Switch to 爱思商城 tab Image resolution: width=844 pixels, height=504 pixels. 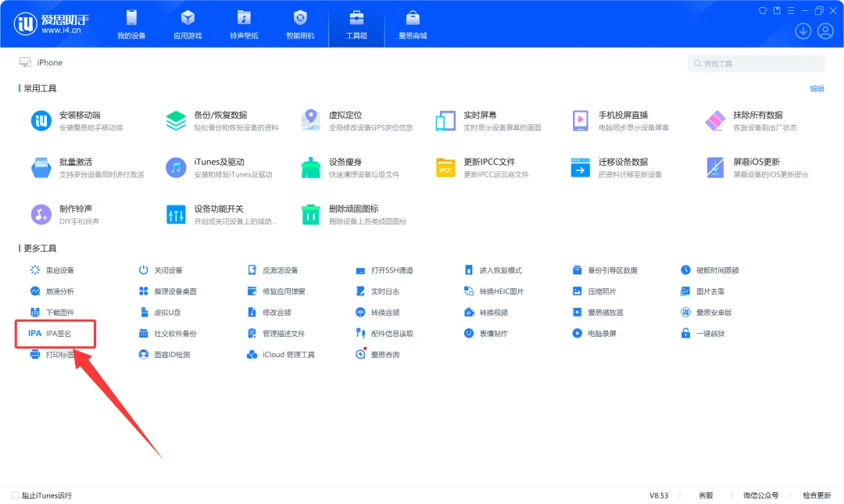413,24
